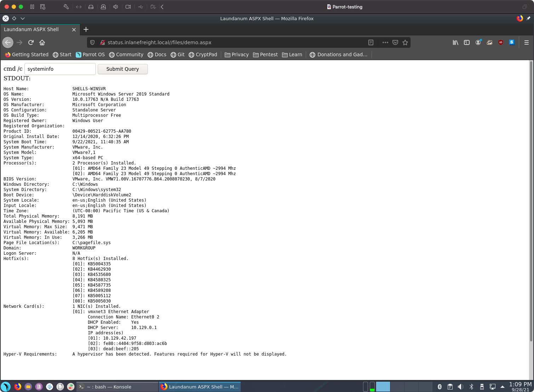
Task: Go to the Firefox home page
Action: click(x=42, y=42)
